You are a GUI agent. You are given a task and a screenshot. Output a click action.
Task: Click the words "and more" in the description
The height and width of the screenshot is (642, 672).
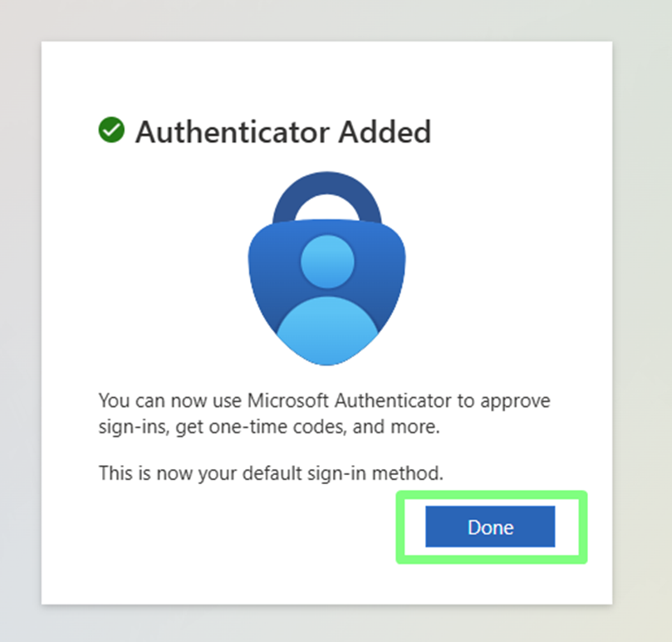point(414,427)
